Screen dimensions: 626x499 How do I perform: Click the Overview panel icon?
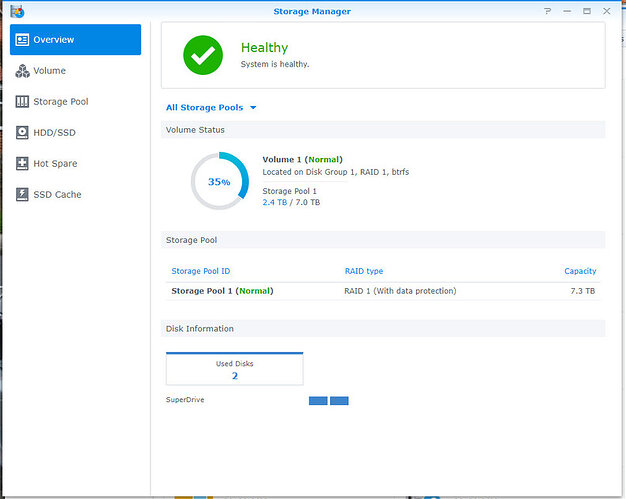(x=22, y=40)
